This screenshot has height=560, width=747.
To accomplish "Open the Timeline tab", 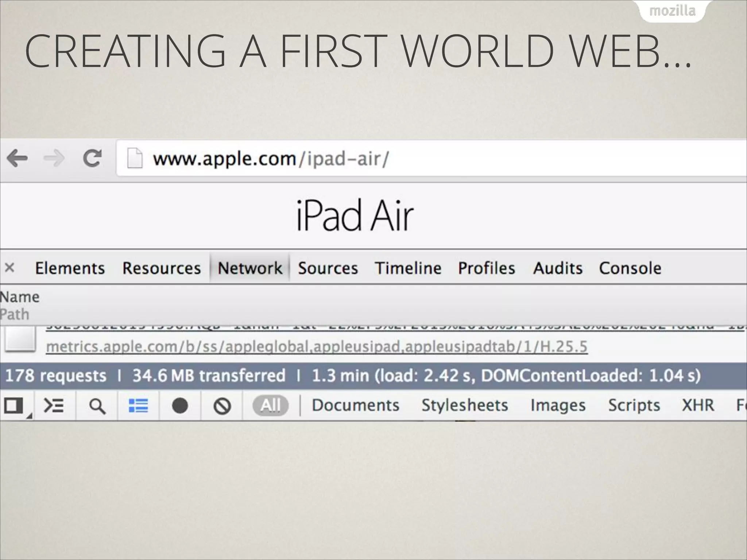I will 408,268.
